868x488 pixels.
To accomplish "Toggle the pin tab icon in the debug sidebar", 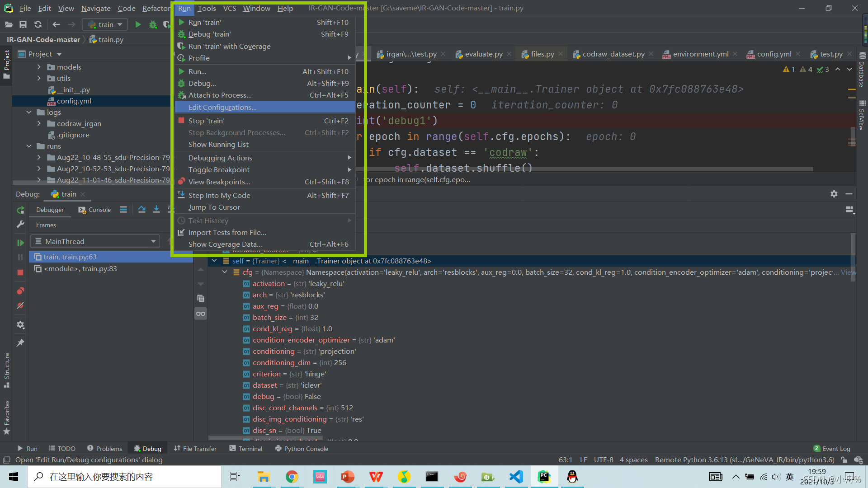I will 20,343.
